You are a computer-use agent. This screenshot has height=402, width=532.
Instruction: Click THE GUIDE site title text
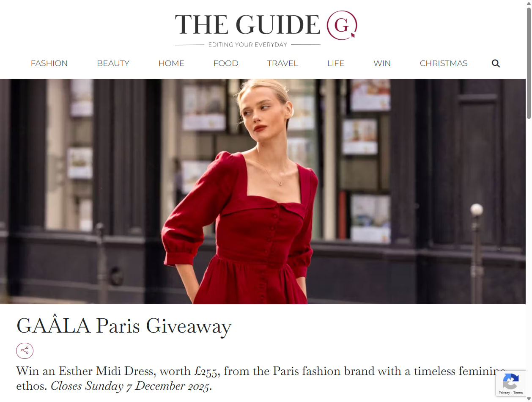tap(247, 25)
